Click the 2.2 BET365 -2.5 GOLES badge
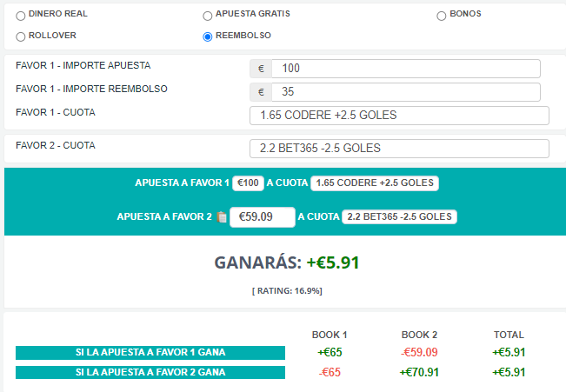Image resolution: width=566 pixels, height=392 pixels. click(x=399, y=217)
